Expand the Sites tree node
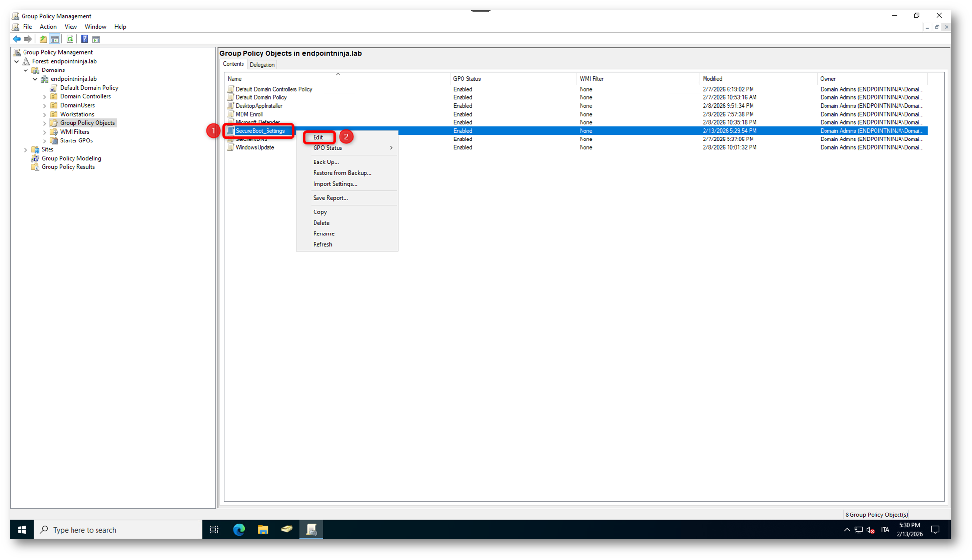Viewport: 972px width, 560px height. pyautogui.click(x=26, y=150)
